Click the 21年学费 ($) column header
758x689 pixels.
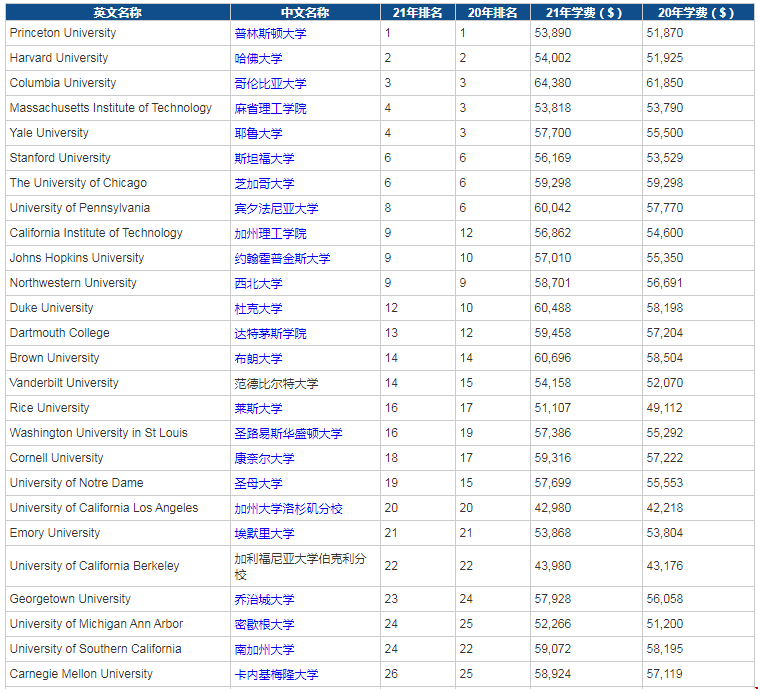click(586, 12)
